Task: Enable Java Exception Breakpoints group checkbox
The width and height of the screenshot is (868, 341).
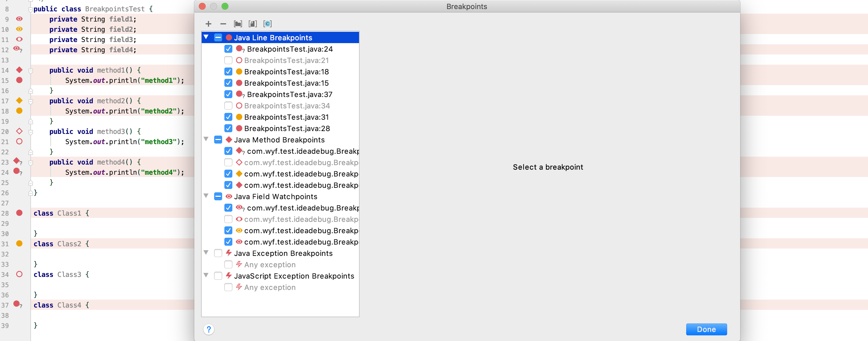Action: click(218, 253)
